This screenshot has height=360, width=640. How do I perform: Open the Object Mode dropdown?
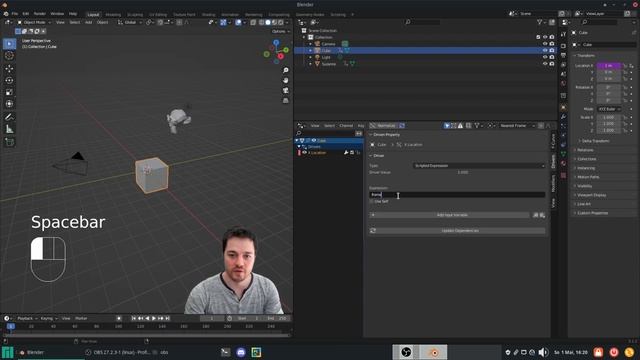[x=34, y=22]
